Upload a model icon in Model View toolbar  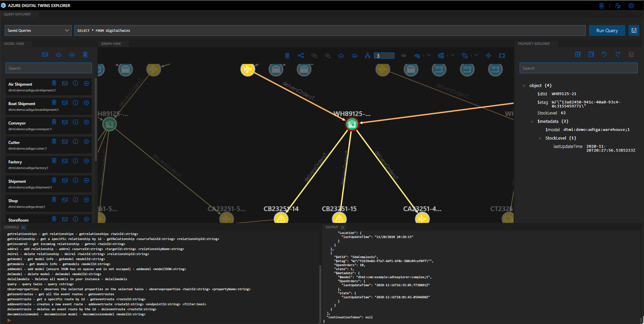pos(72,55)
